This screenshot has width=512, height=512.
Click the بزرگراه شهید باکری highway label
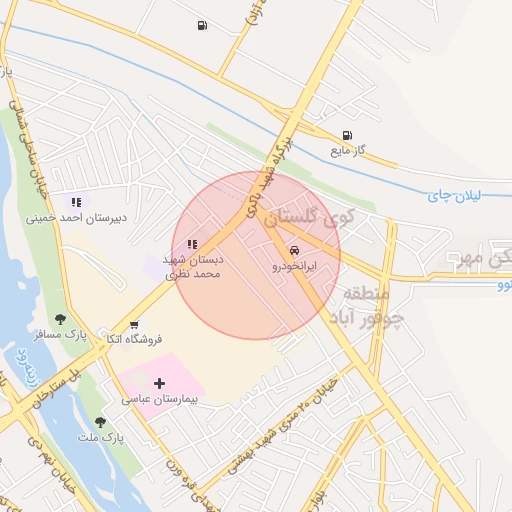coord(269,179)
